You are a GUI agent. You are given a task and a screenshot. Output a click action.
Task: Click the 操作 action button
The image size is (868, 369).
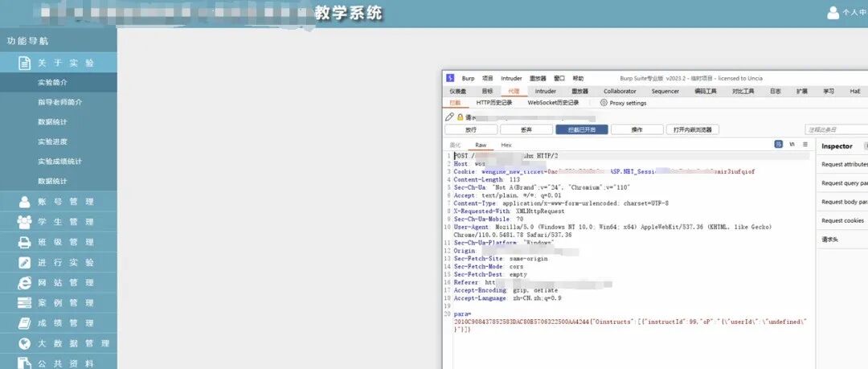coord(637,129)
